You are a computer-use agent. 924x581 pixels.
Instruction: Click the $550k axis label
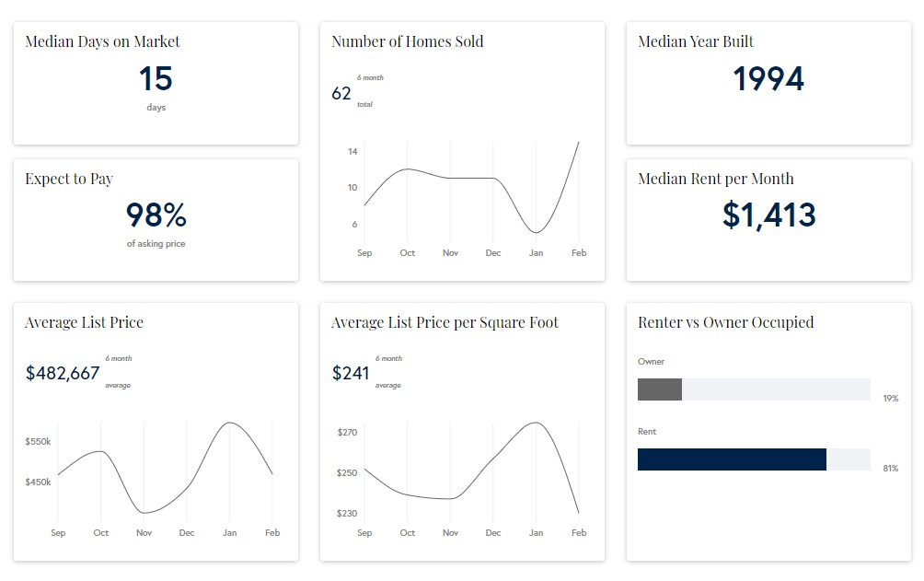tap(38, 442)
